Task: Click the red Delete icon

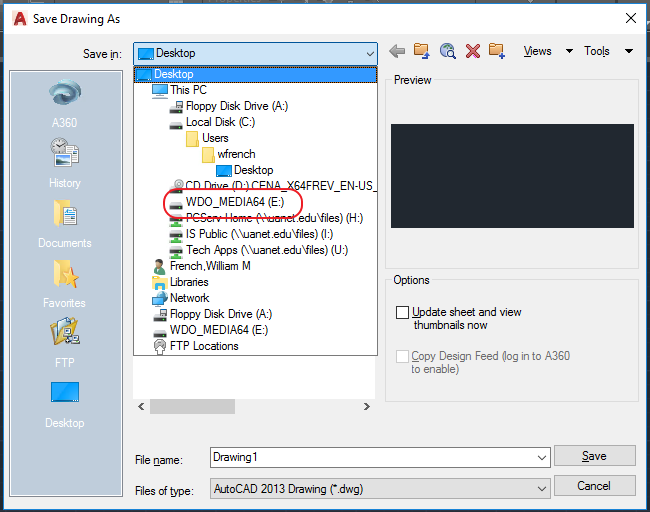Action: [x=473, y=51]
